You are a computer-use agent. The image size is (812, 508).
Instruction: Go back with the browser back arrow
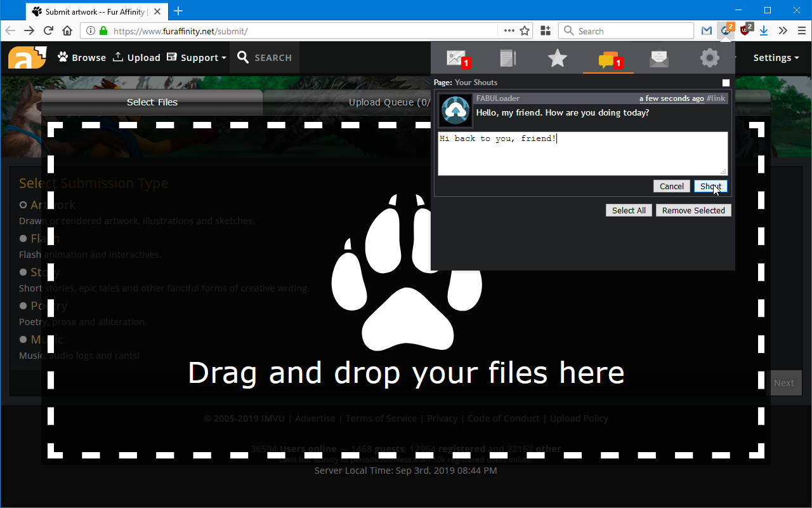tap(10, 30)
